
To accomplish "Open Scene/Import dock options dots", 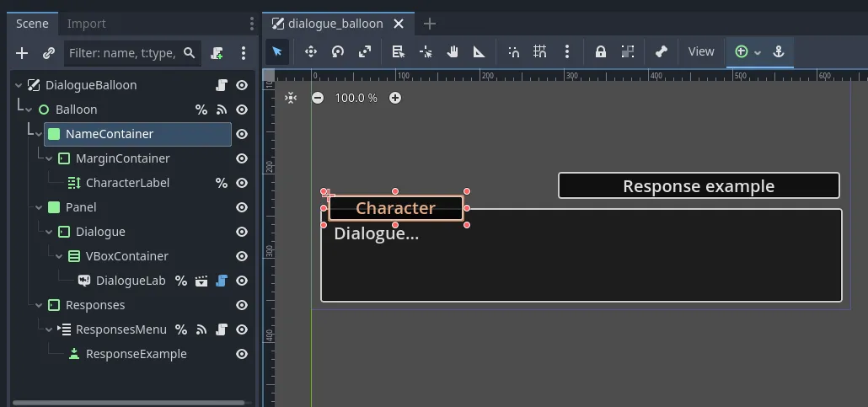I will coord(252,24).
